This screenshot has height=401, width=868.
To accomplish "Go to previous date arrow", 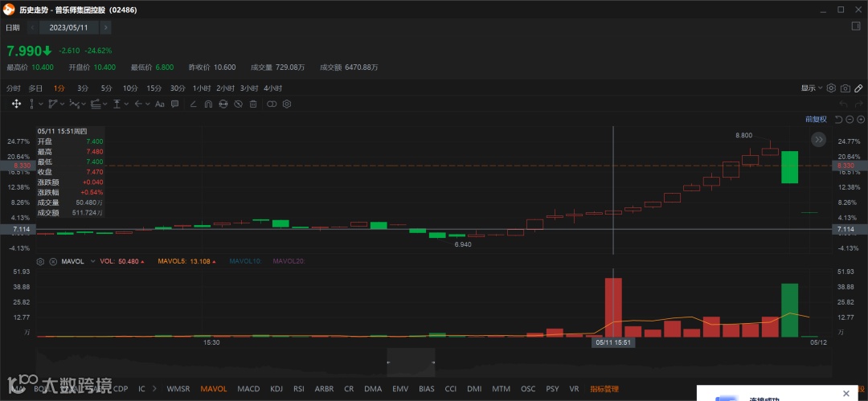I will click(32, 27).
